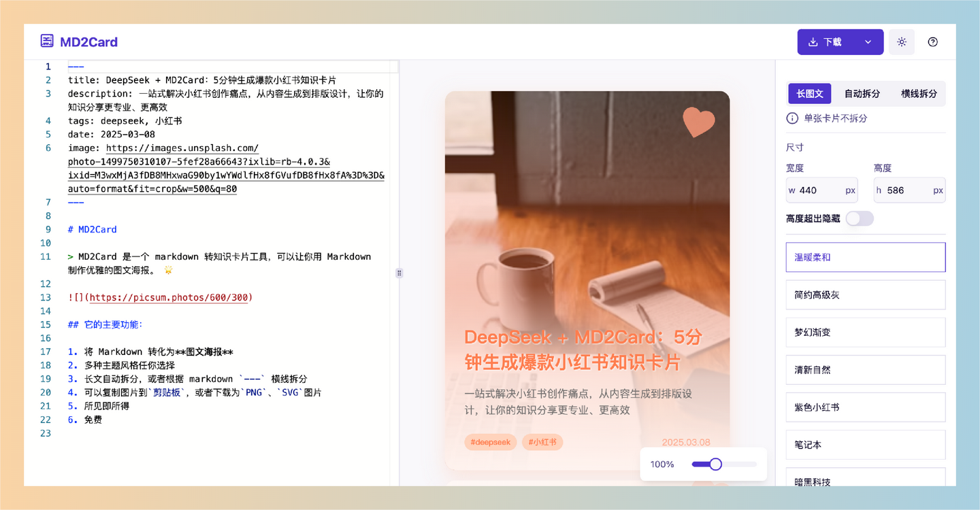This screenshot has height=510, width=980.
Task: Click editor line 'tags: deepseek, 小红书'
Action: 125,120
